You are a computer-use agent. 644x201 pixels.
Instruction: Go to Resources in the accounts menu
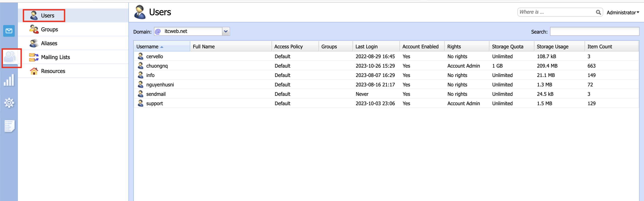pos(53,71)
